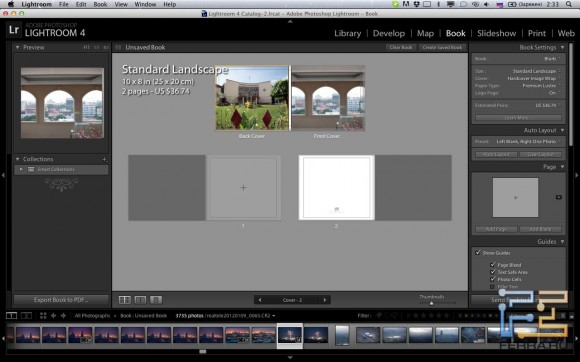The height and width of the screenshot is (362, 580).
Task: Open Grid view icon in filmstrip bar
Action: tap(43, 315)
